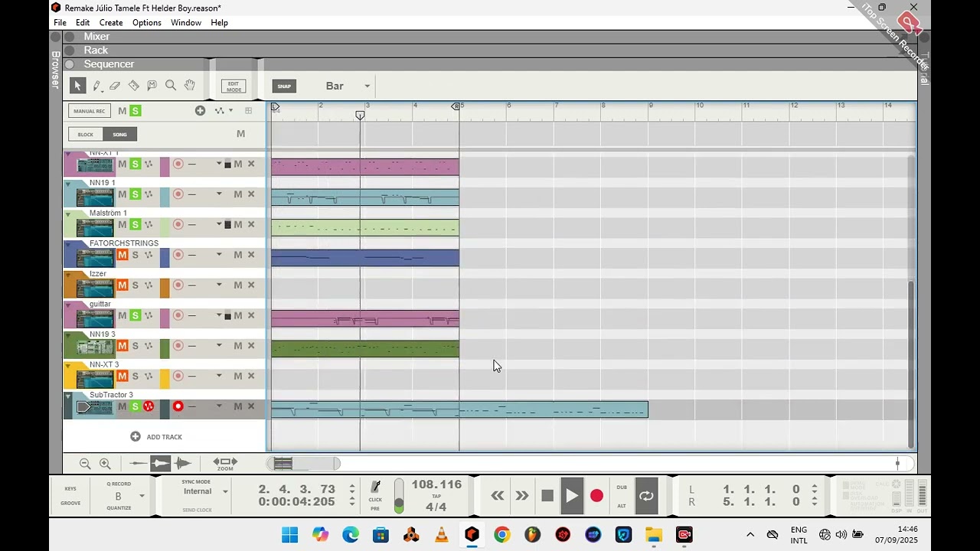The image size is (980, 551).
Task: Stop playback
Action: [547, 496]
